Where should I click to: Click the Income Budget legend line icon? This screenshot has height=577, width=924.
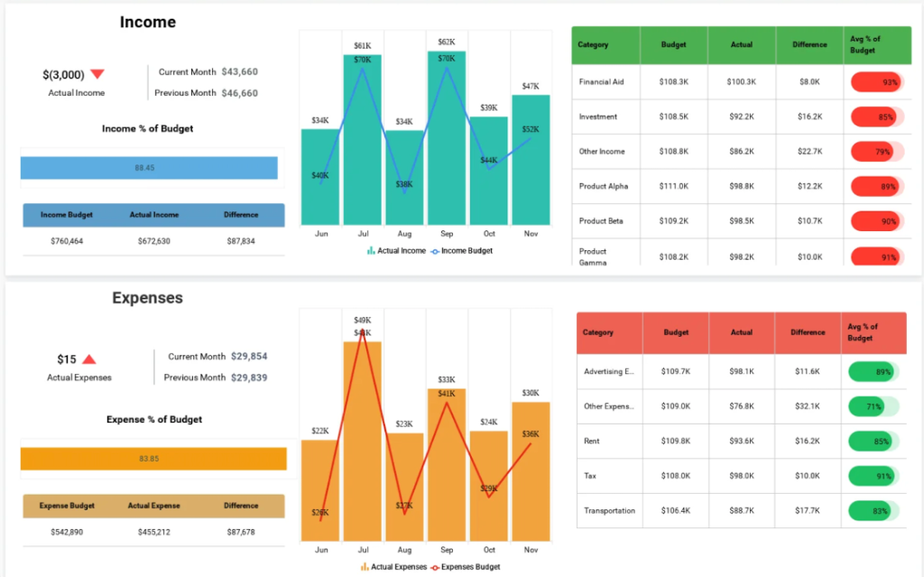point(435,251)
